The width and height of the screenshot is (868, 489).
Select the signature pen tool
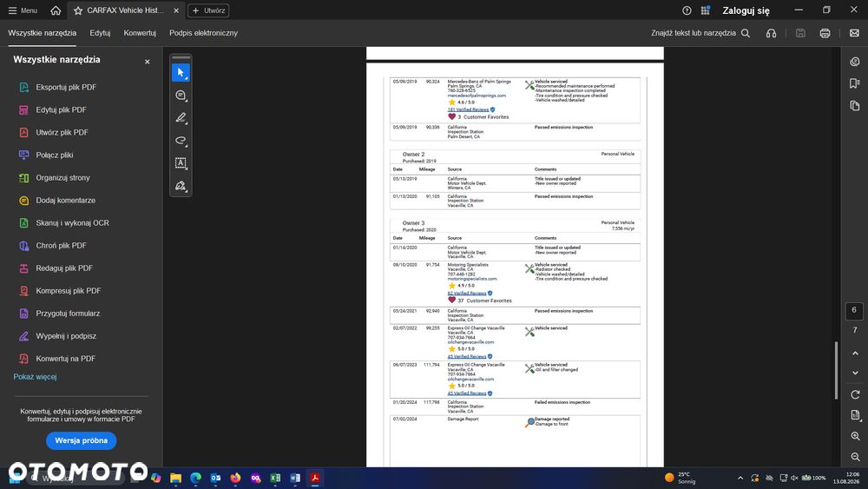point(181,186)
